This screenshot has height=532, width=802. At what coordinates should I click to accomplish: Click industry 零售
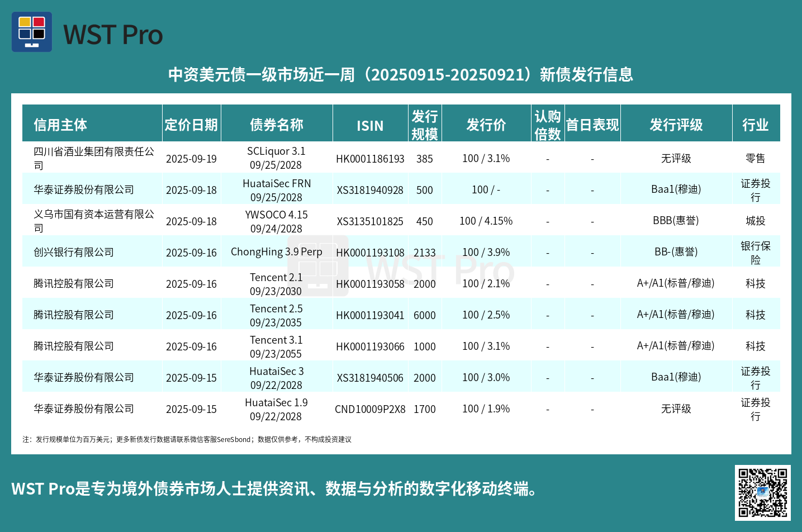coord(756,159)
